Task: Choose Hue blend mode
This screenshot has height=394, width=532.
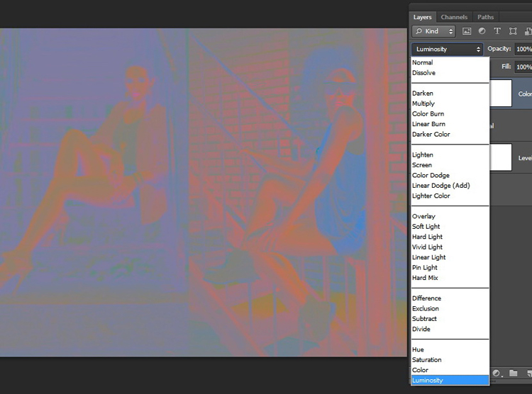Action: point(450,349)
